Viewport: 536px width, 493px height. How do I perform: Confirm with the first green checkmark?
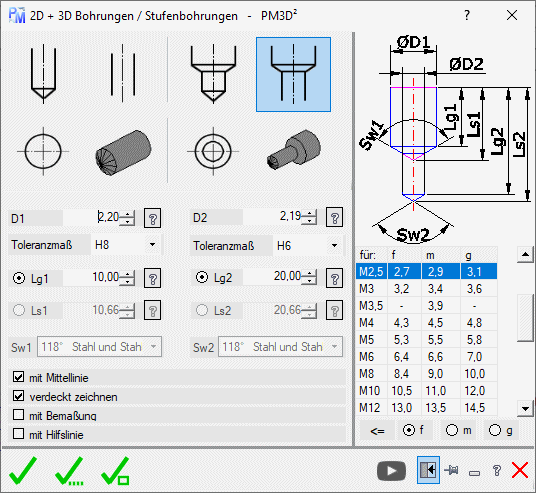(x=23, y=470)
